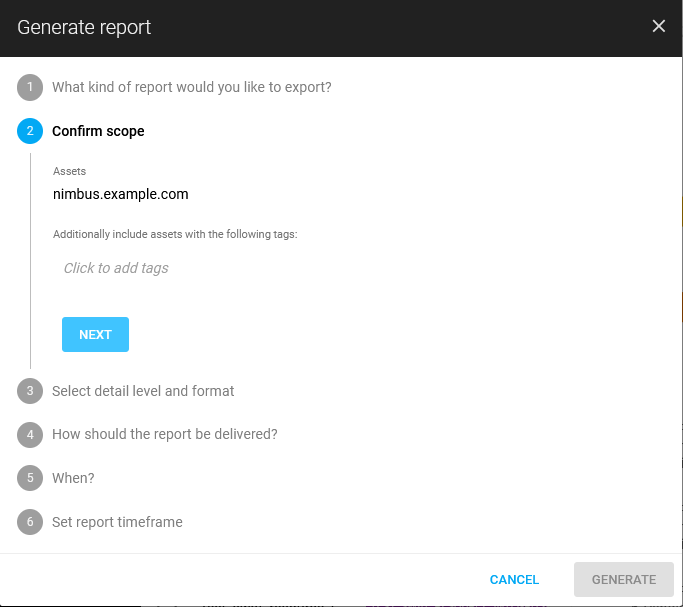
Task: Click the CANCEL link
Action: (514, 580)
